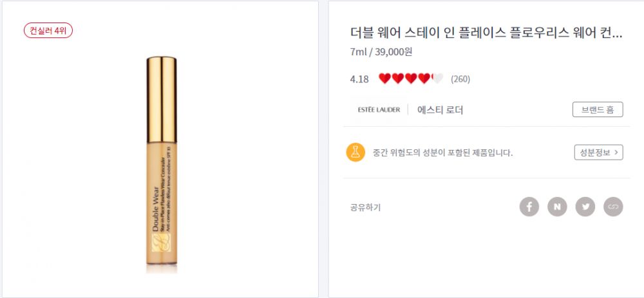Share the product on Twitter
Viewport: 644px width, 298px height.
585,207
